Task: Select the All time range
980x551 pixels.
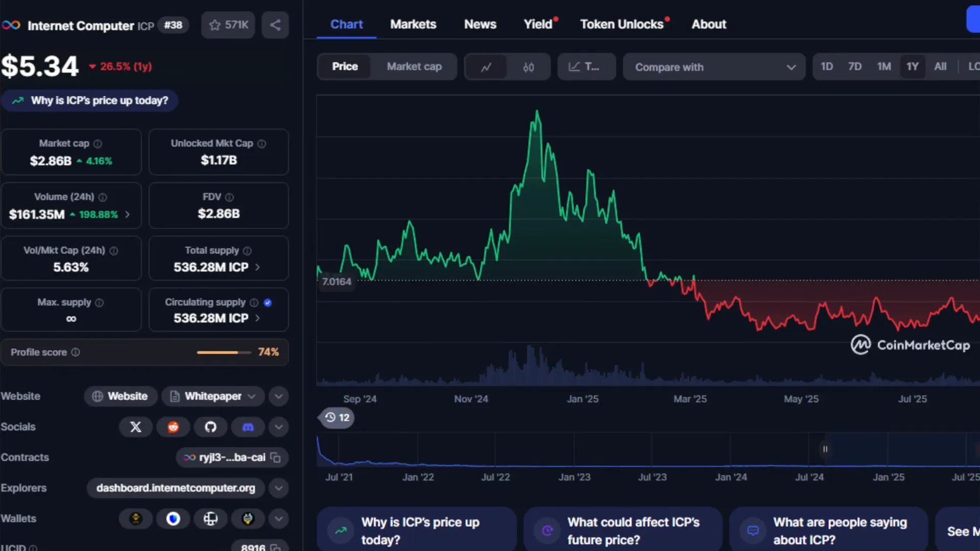Action: pyautogui.click(x=941, y=66)
